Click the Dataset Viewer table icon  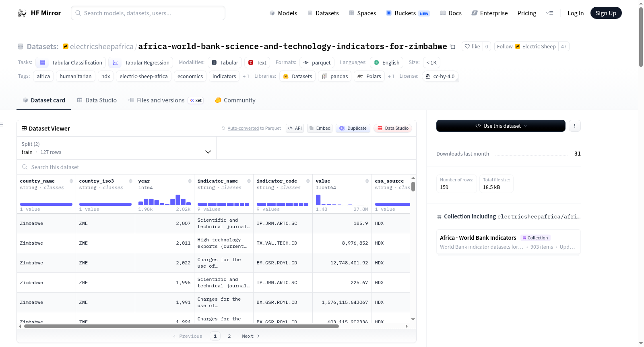click(24, 128)
